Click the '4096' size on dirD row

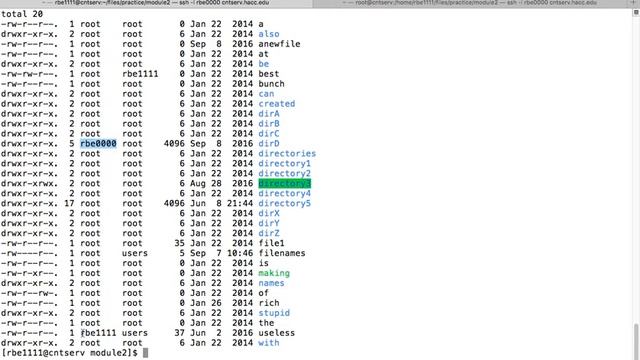(x=174, y=144)
